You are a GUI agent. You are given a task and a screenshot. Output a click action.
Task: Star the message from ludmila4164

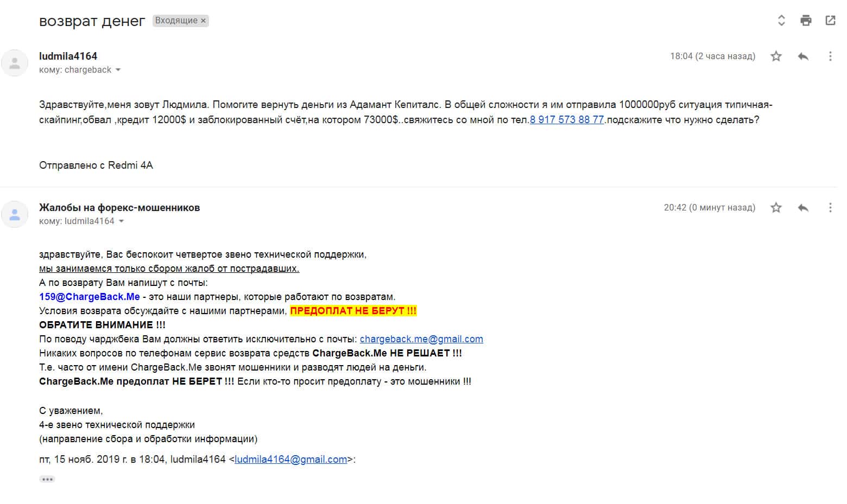point(776,56)
